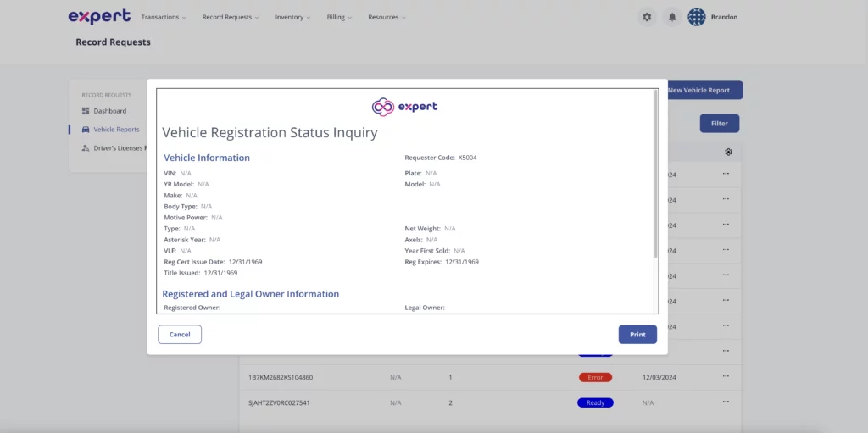Open table column settings gear
This screenshot has height=433, width=868.
728,152
